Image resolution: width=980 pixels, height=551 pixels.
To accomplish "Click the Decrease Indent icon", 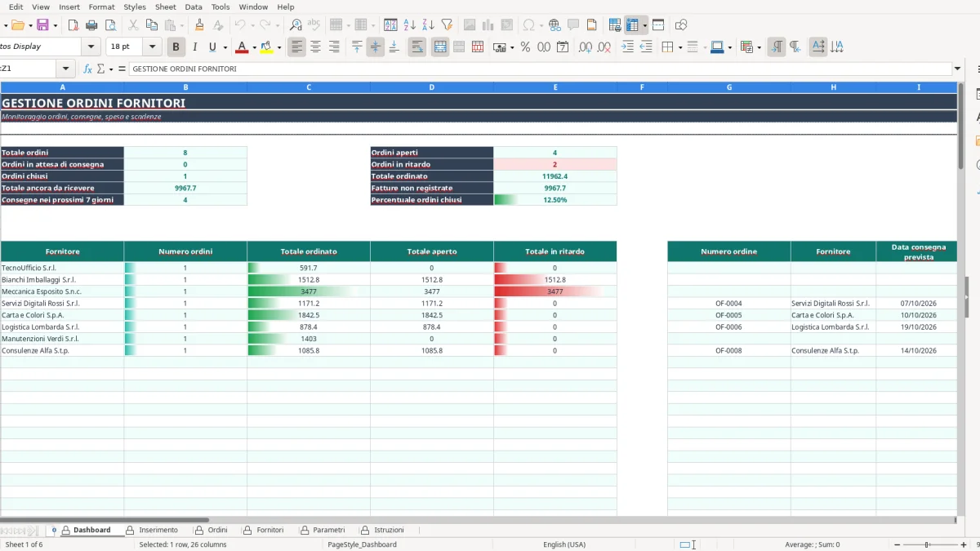I will click(646, 47).
